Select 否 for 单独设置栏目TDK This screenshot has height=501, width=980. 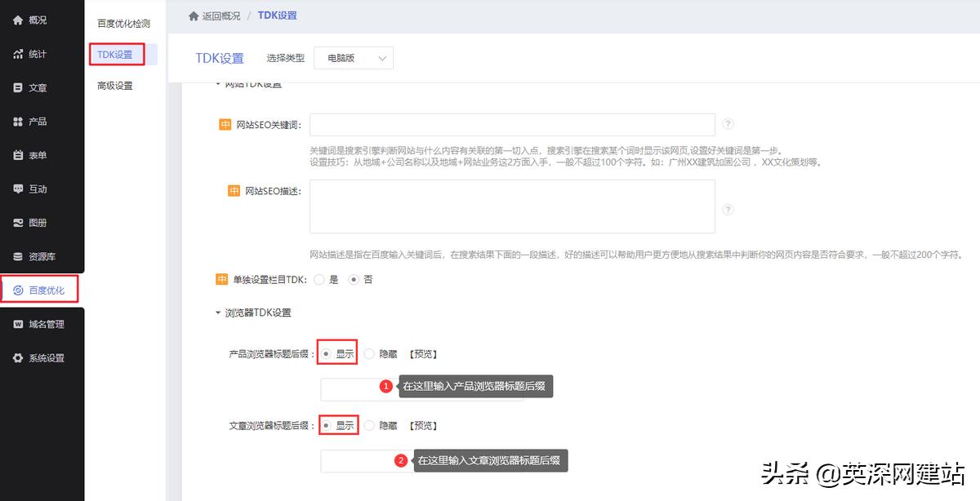click(354, 279)
